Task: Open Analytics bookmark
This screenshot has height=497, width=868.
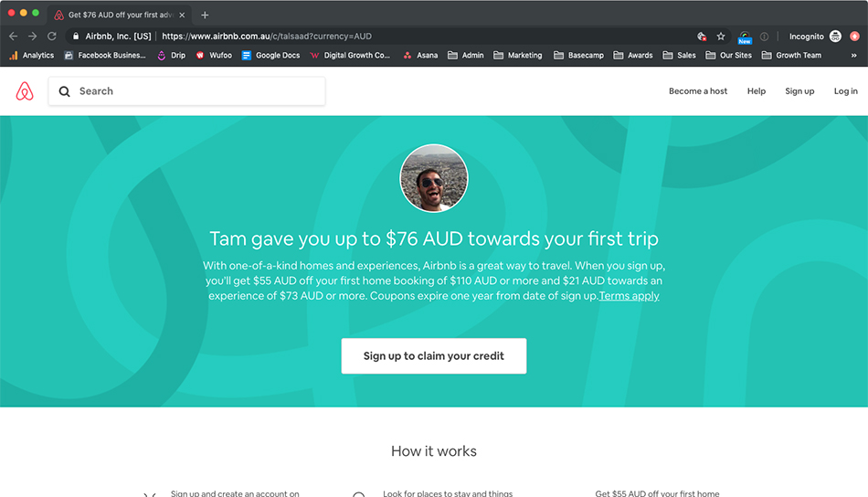Action: point(32,56)
